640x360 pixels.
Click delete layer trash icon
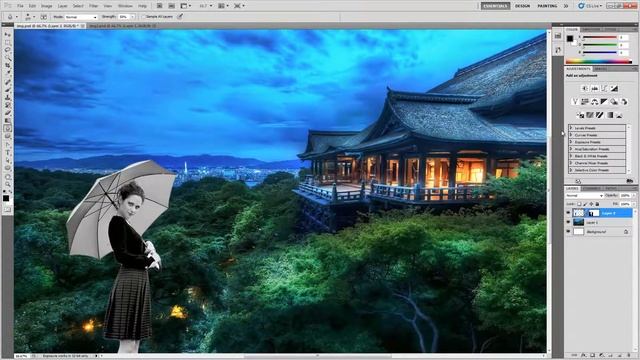point(629,356)
